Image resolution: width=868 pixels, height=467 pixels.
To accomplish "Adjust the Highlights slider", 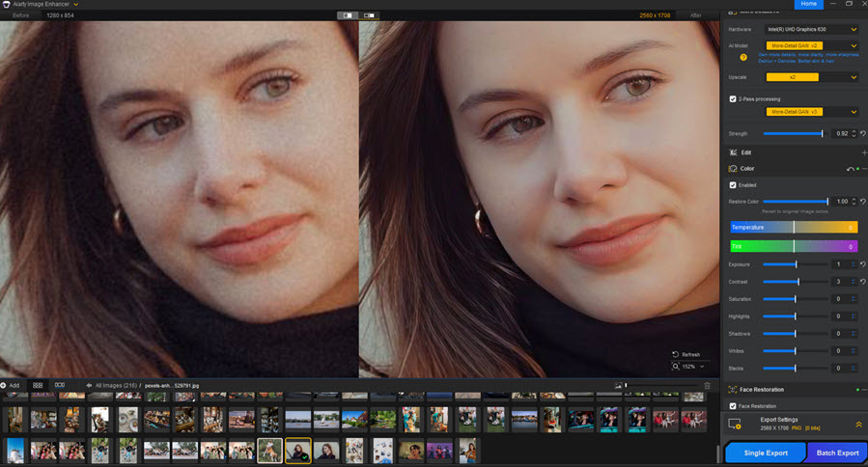I will [x=796, y=316].
